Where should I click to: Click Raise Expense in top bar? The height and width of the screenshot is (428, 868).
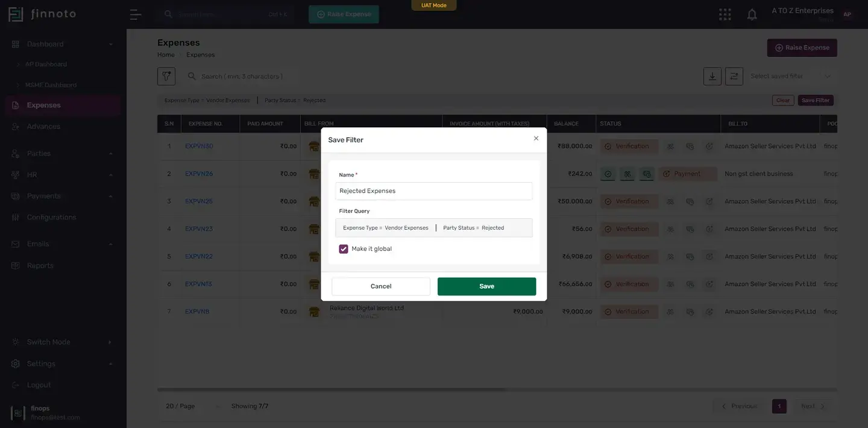click(344, 14)
